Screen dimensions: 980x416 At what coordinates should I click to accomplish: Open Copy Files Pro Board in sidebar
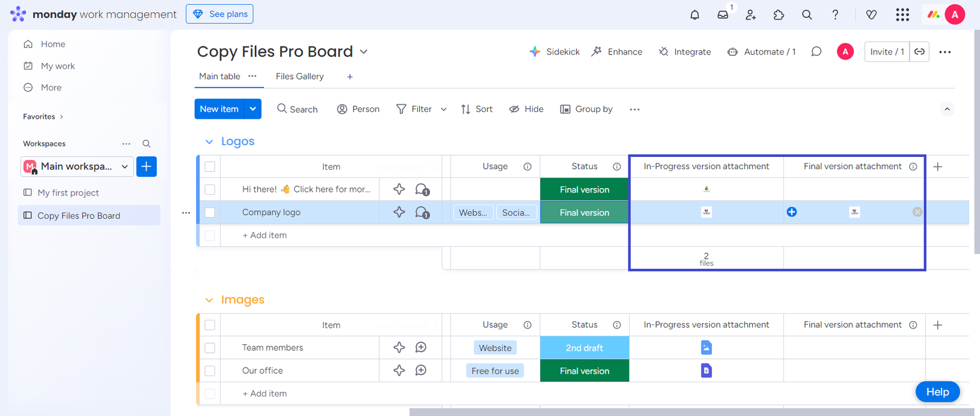(78, 216)
